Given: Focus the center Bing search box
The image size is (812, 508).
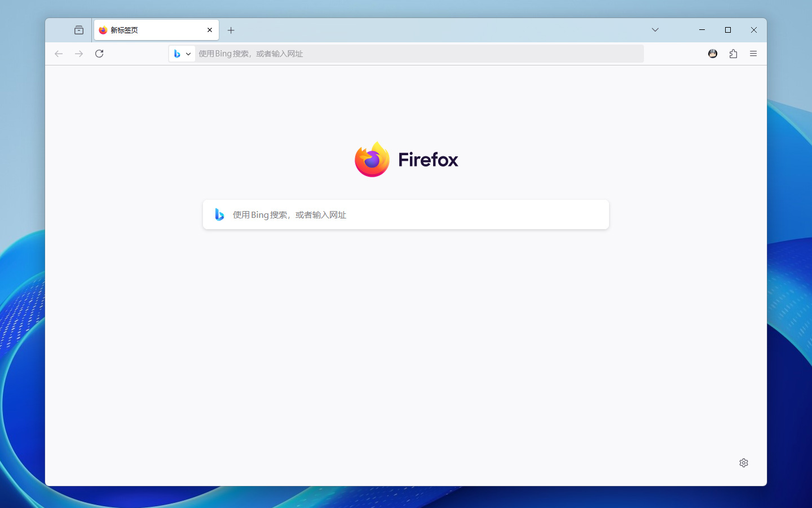Looking at the screenshot, I should pyautogui.click(x=406, y=214).
